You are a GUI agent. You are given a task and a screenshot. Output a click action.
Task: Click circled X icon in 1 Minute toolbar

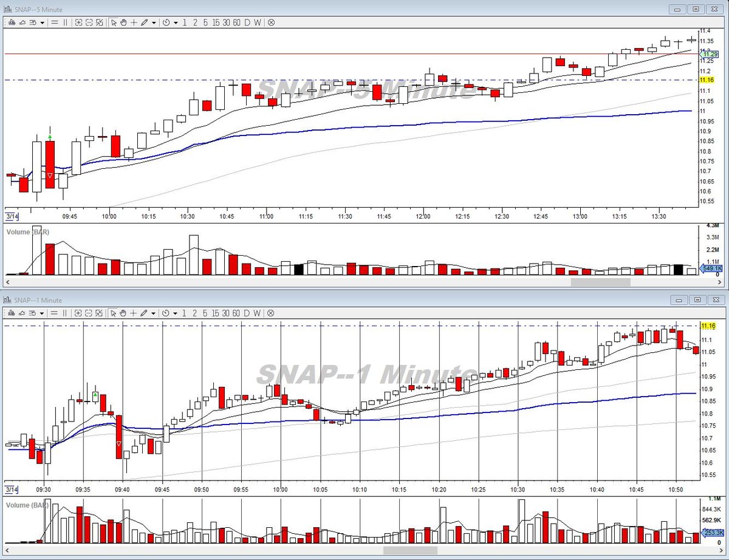coord(271,313)
